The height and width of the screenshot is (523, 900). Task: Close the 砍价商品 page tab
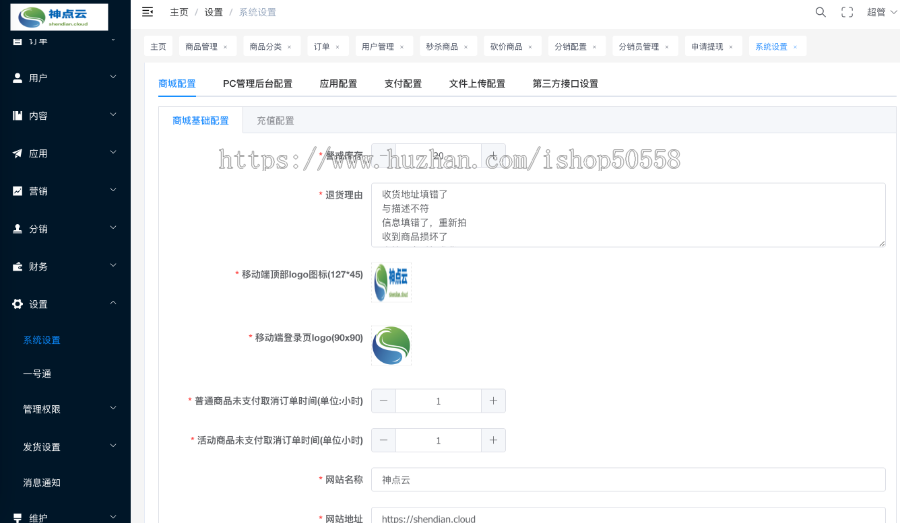click(530, 47)
